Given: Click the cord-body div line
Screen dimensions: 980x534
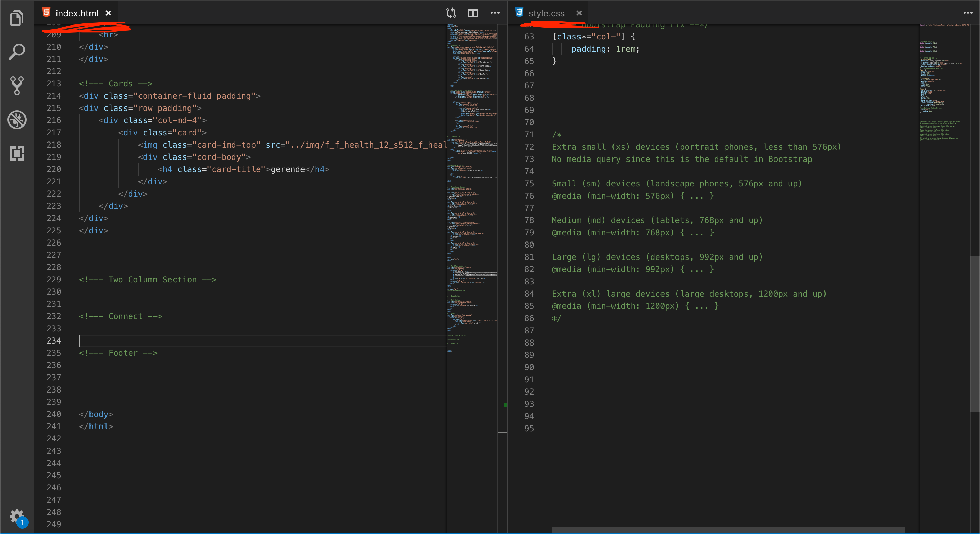Looking at the screenshot, I should 194,157.
